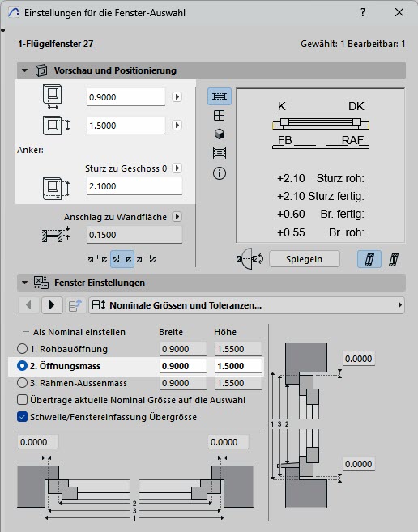Click the Anschlag zu Wandfläche arrow
The height and width of the screenshot is (532, 418).
[177, 216]
